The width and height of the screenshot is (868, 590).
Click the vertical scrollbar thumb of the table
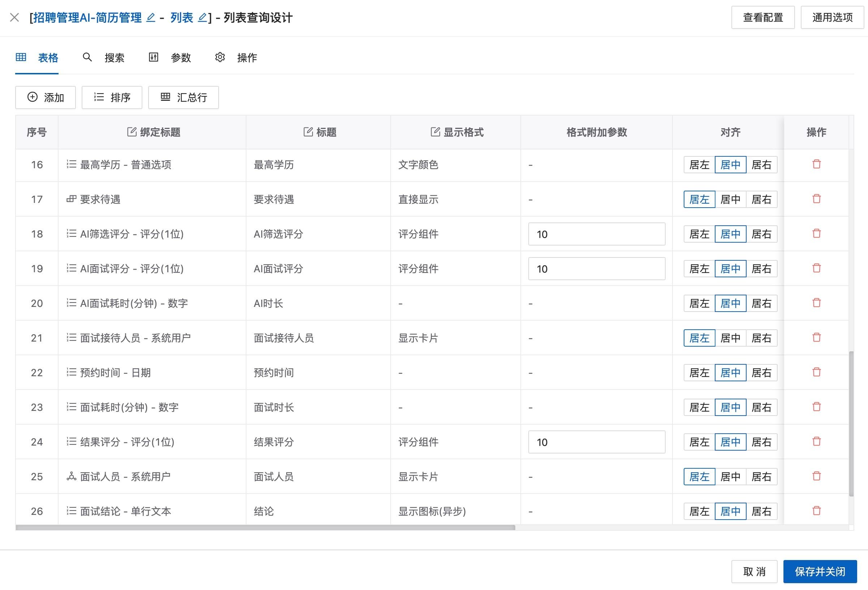[851, 424]
